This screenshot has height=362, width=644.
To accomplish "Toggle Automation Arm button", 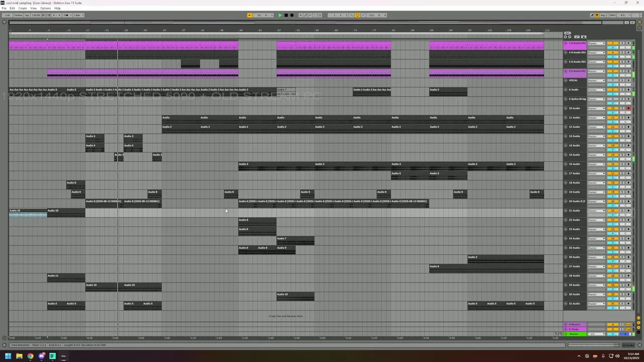I will pos(305,15).
